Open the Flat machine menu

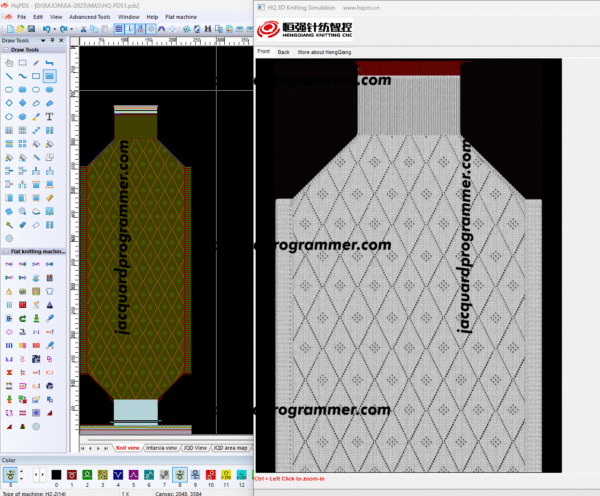coord(180,17)
